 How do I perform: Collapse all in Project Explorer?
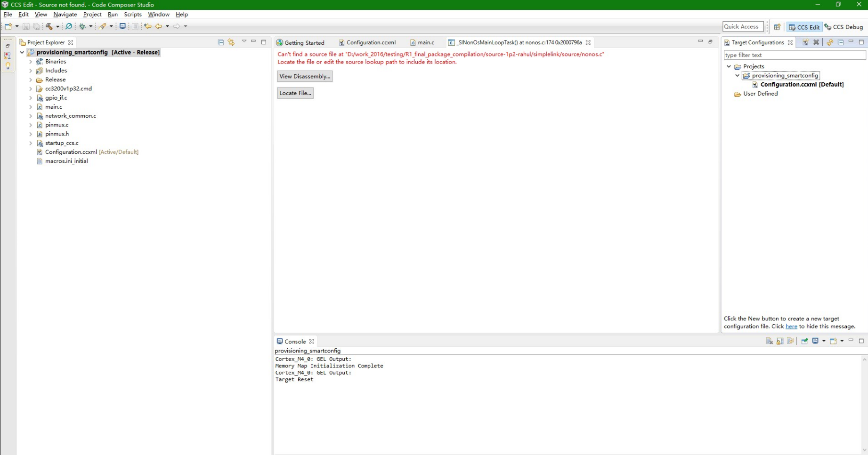[x=221, y=42]
